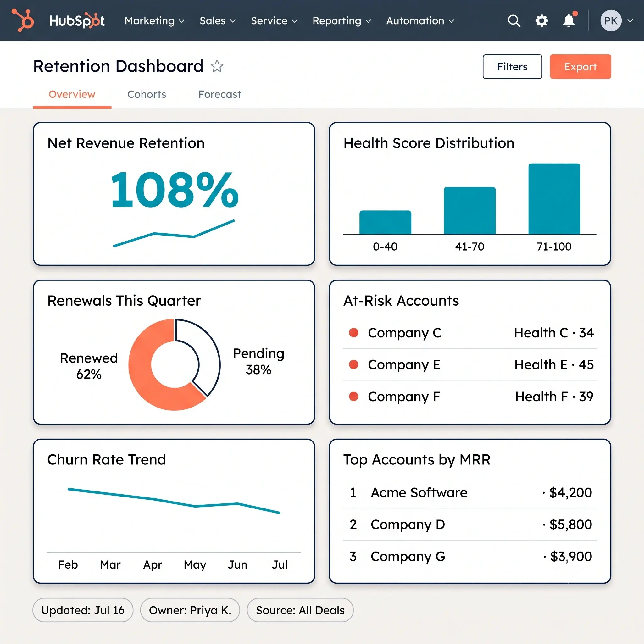Screen dimensions: 644x644
Task: Switch to the Cohorts tab
Action: [x=147, y=94]
